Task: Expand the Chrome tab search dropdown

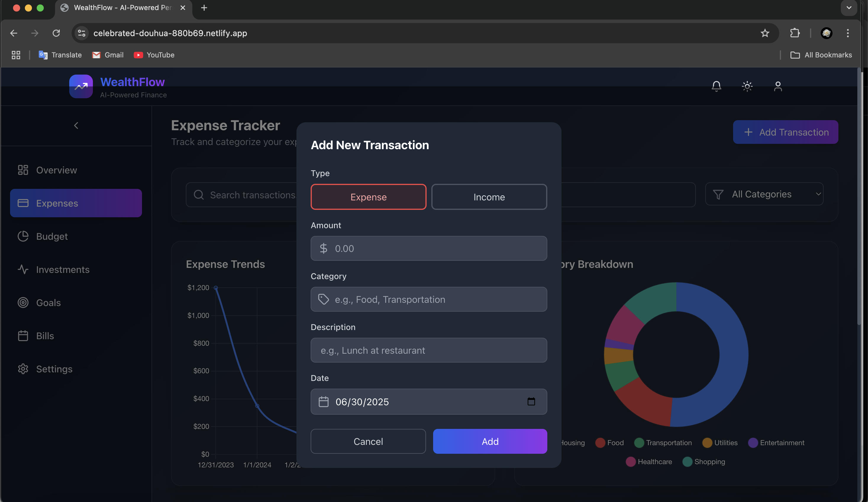Action: [x=849, y=8]
